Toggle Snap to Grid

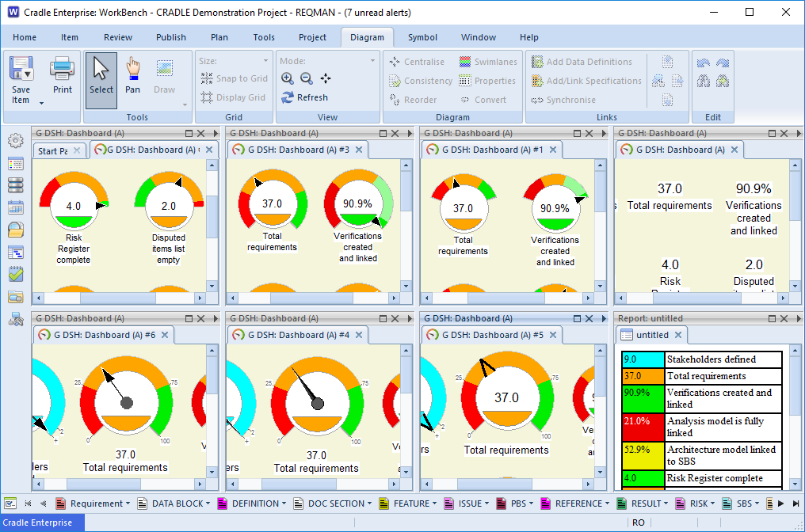click(x=234, y=78)
